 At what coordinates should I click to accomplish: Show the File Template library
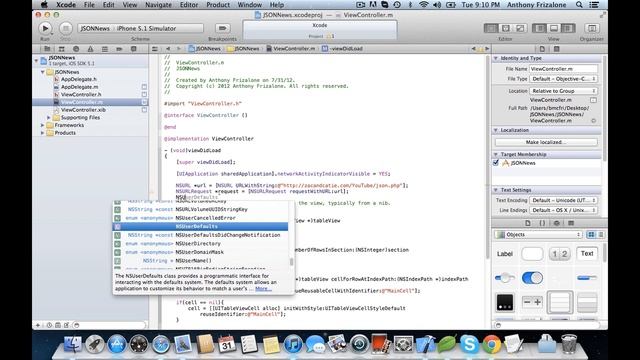tap(528, 223)
